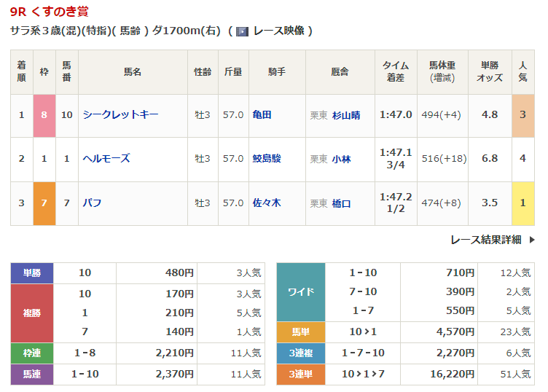Image resolution: width=548 pixels, height=392 pixels.
Task: Click the 3連単 payout label
Action: point(301,375)
